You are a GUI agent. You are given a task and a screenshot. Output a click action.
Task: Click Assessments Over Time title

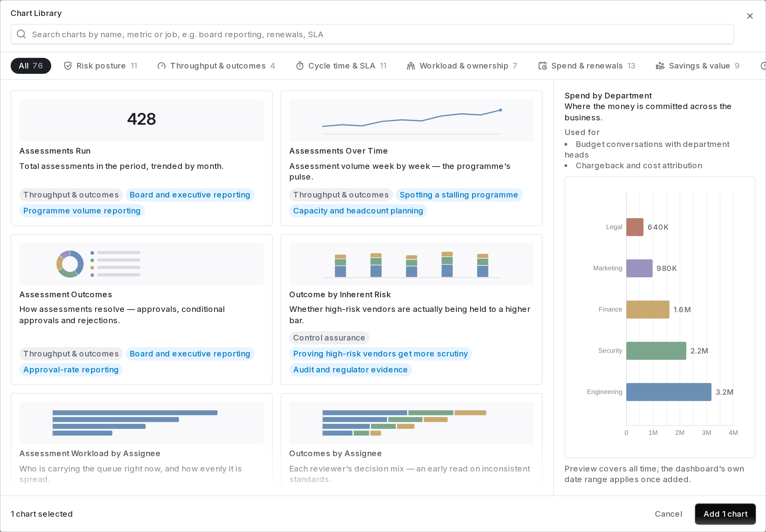338,151
